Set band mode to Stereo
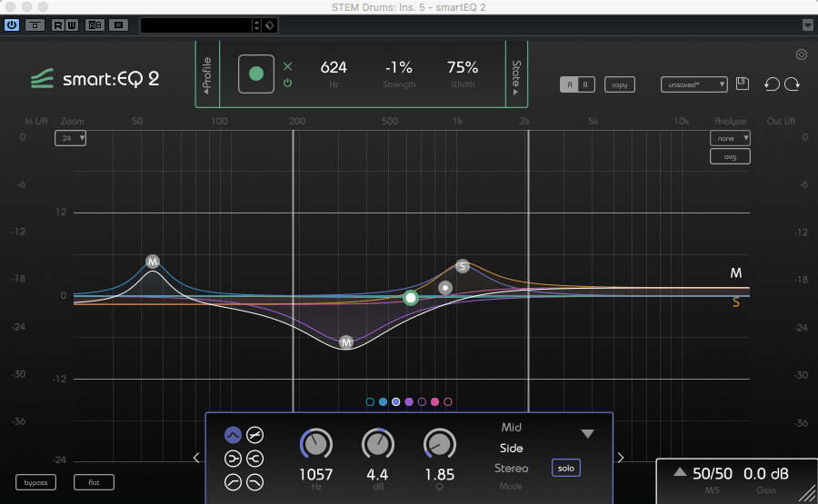Image resolution: width=818 pixels, height=504 pixels. (511, 469)
